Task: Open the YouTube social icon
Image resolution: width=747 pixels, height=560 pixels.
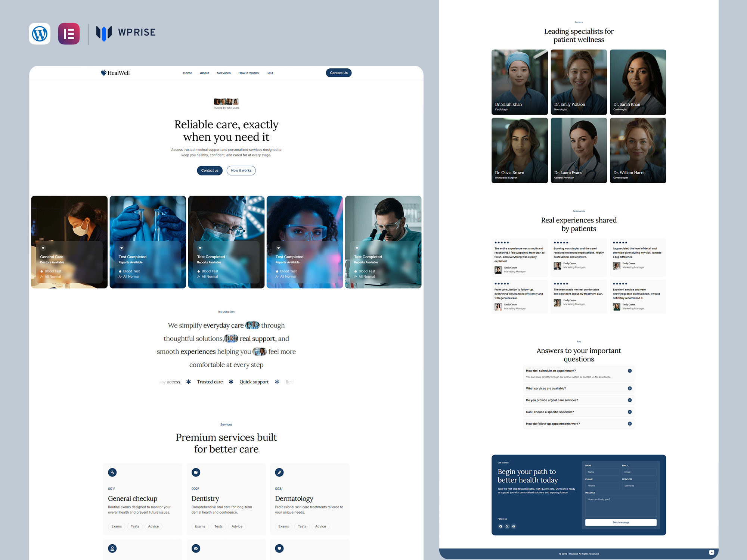Action: 514,526
